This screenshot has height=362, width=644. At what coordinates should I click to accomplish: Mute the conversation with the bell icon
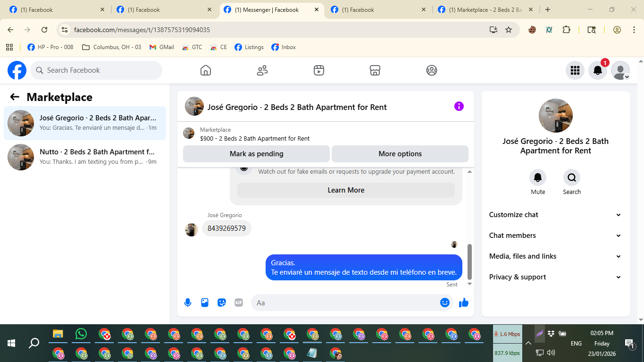point(538,177)
